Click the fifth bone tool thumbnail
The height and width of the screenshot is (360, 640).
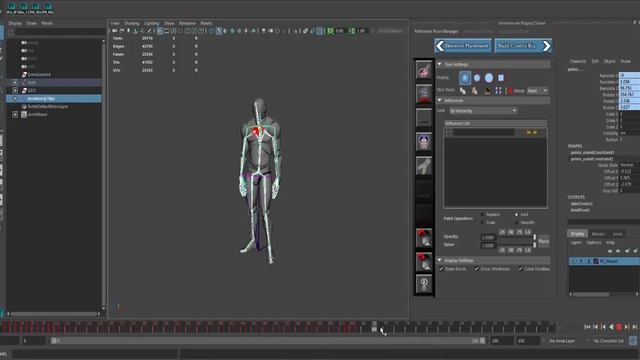424,166
